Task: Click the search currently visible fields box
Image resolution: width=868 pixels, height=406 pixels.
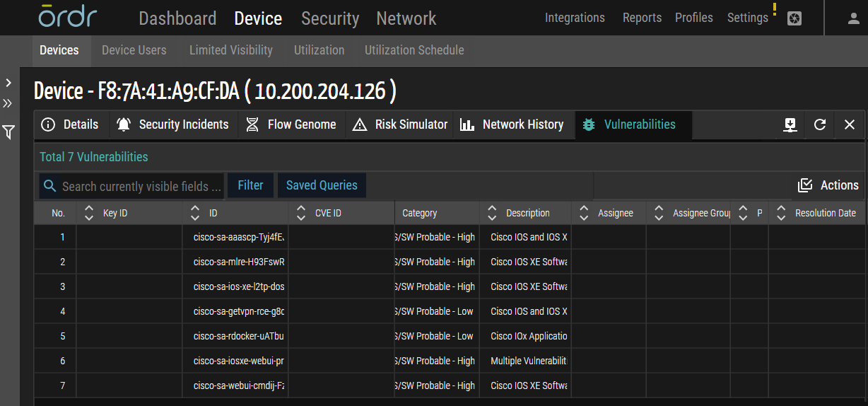Action: (x=141, y=186)
